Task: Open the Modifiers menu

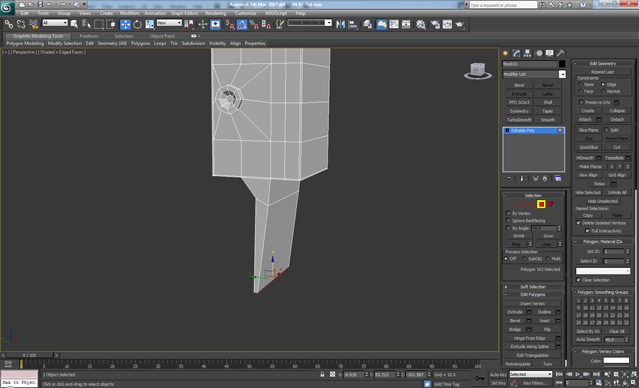Action: (130, 13)
